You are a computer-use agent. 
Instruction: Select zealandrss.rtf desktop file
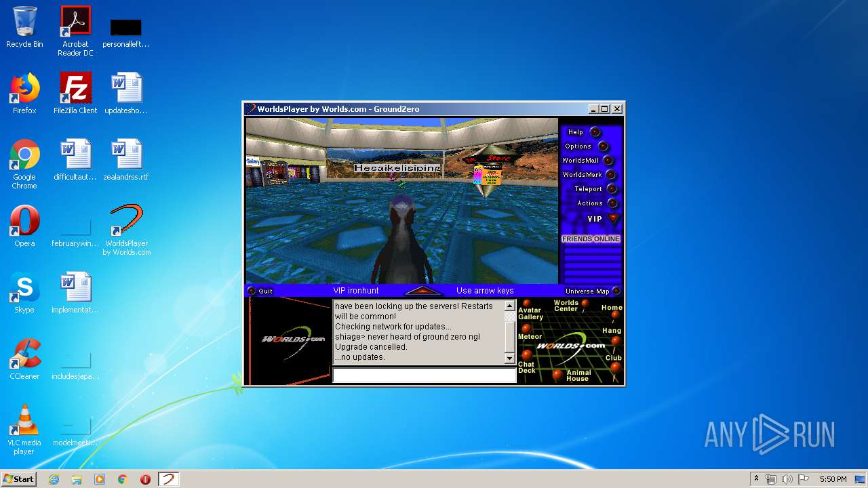[x=127, y=160]
